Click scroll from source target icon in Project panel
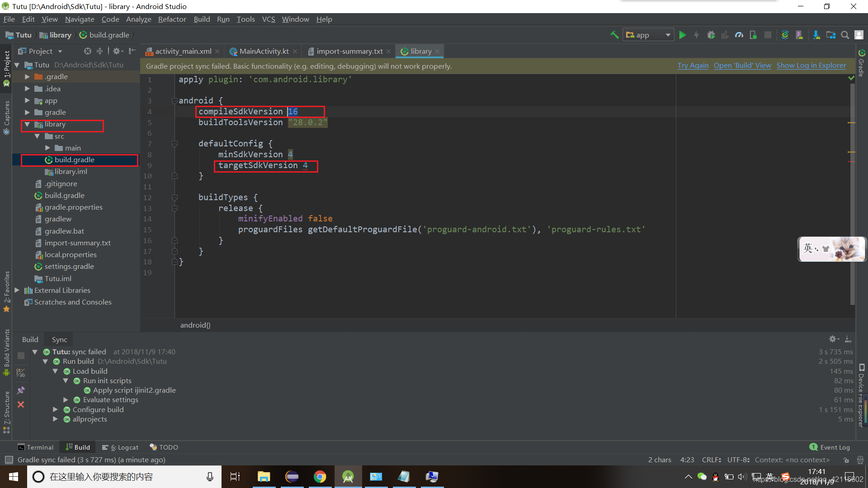The image size is (868, 488). pyautogui.click(x=88, y=51)
